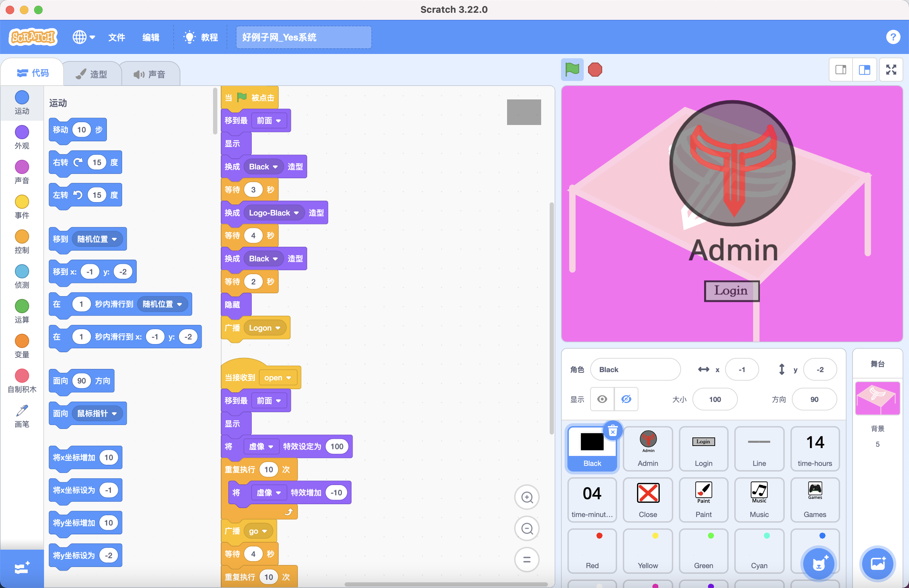Select the 运动 motion category
The image size is (909, 588).
click(22, 103)
